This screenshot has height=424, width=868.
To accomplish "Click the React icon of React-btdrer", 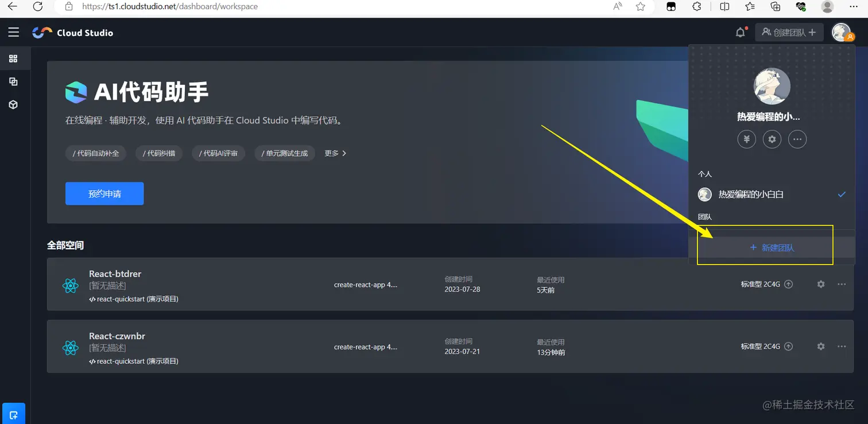I will point(71,286).
